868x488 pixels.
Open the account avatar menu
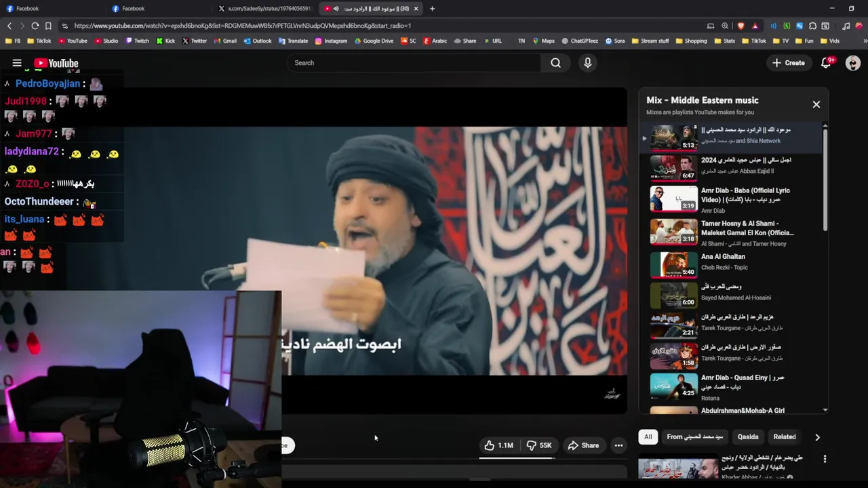point(853,63)
